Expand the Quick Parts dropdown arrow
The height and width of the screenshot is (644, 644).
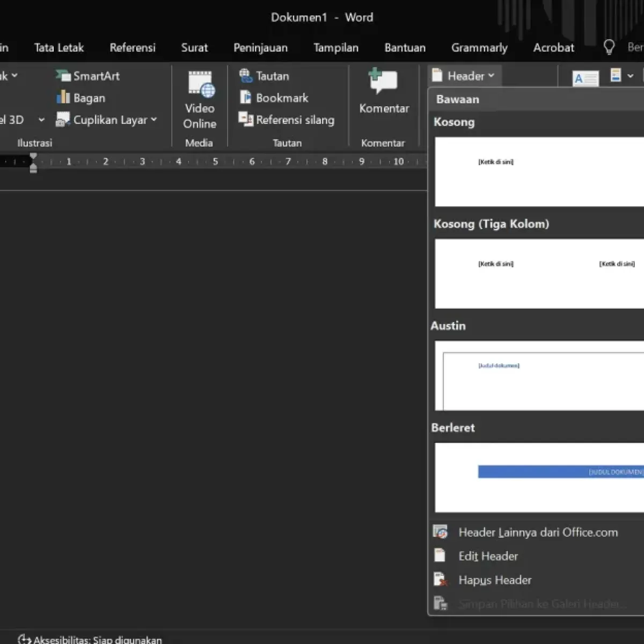(631, 76)
